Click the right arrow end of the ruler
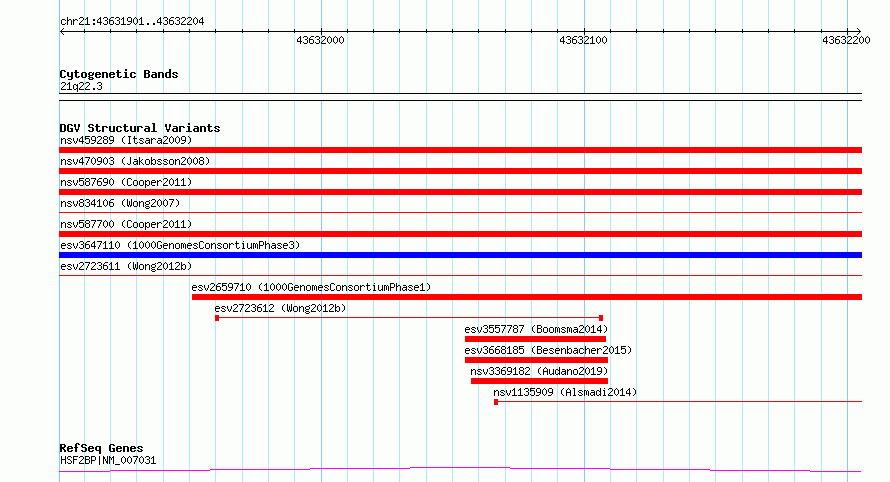This screenshot has height=482, width=890. click(x=859, y=31)
